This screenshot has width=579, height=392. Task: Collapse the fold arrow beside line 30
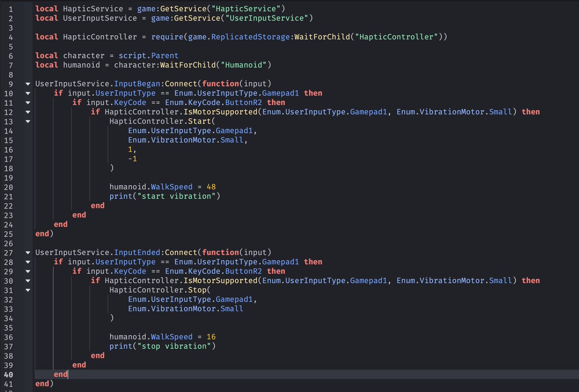click(28, 281)
